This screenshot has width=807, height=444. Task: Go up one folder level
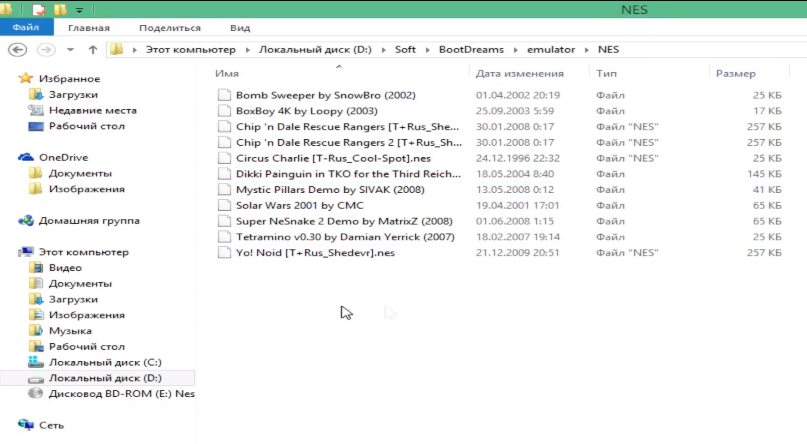(93, 49)
